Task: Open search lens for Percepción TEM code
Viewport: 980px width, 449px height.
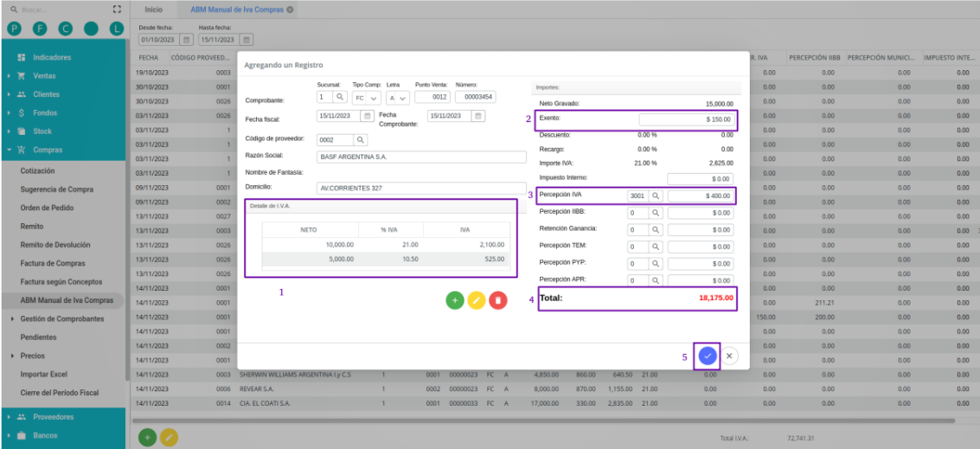Action: pyautogui.click(x=656, y=247)
